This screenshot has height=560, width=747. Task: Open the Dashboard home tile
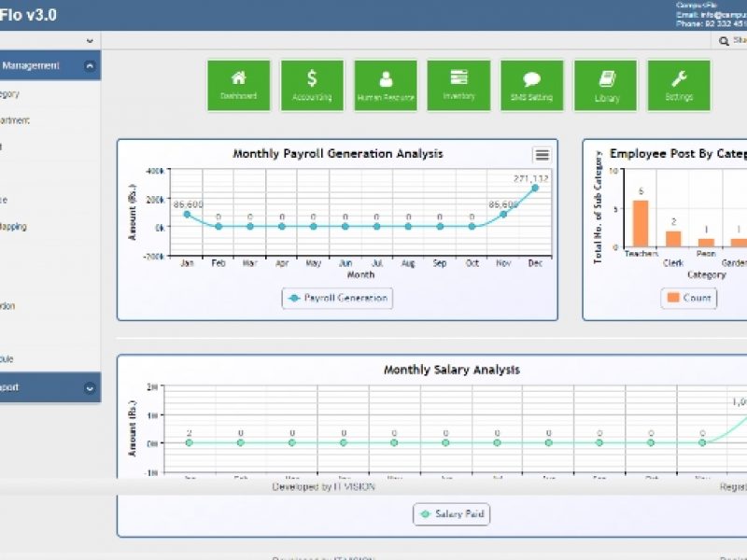[238, 85]
